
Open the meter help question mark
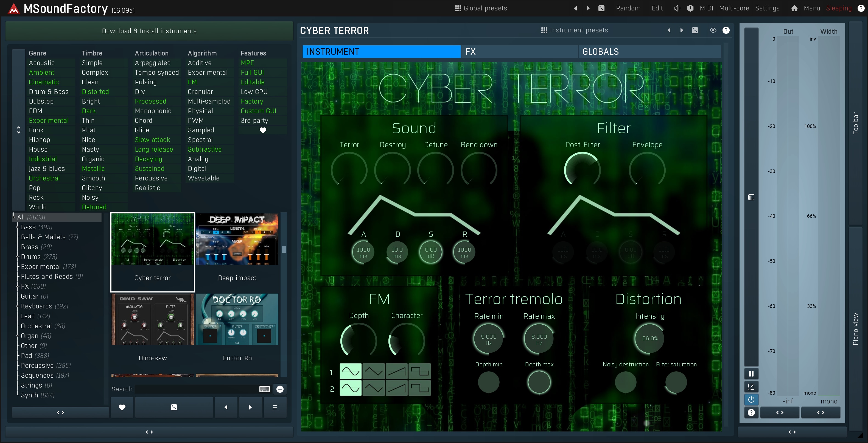coord(751,413)
